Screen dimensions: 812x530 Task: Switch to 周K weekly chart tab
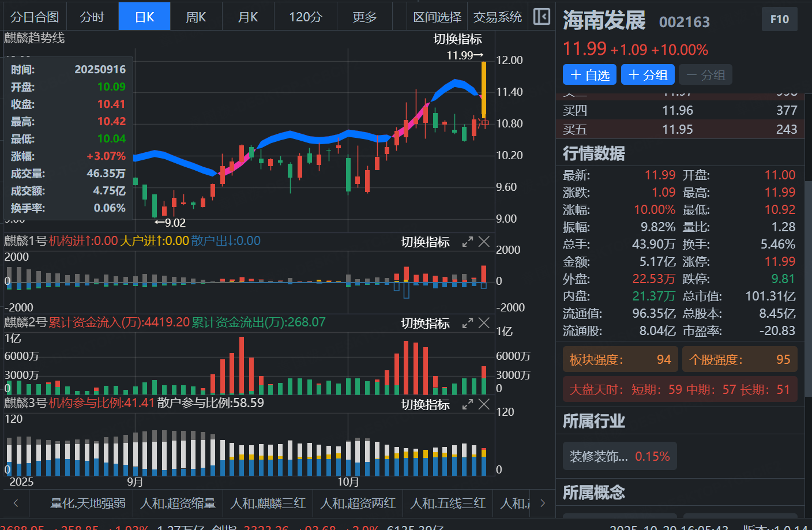[x=196, y=17]
